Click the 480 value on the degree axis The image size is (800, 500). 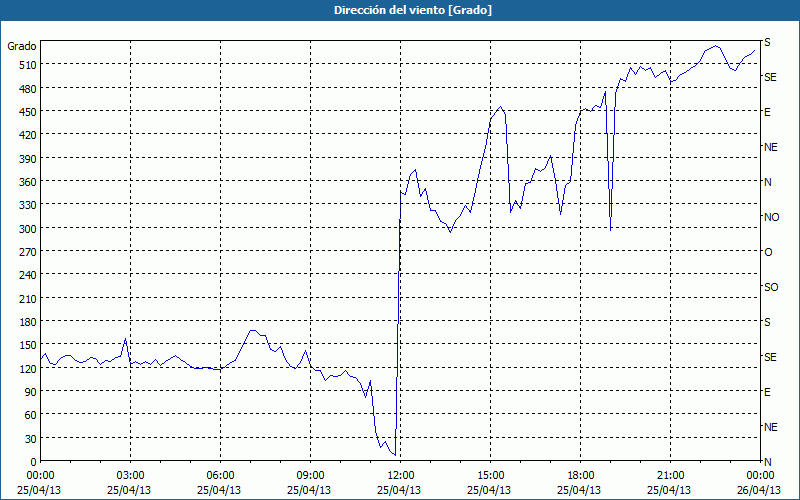coord(29,89)
